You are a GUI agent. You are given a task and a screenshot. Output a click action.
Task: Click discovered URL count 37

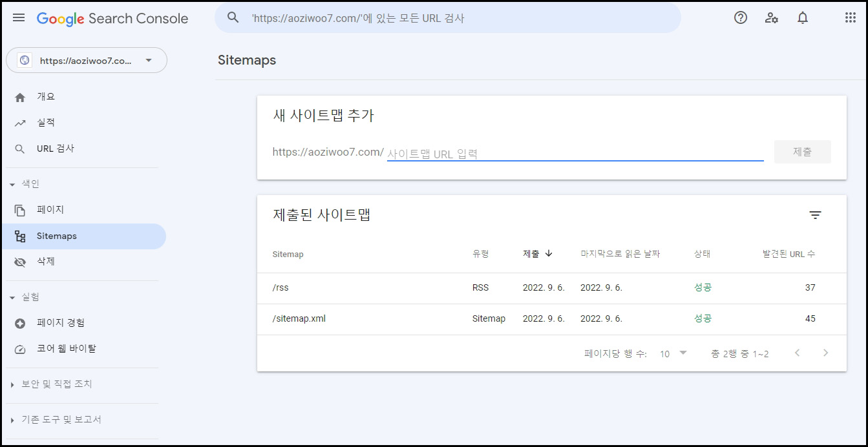[x=810, y=287]
